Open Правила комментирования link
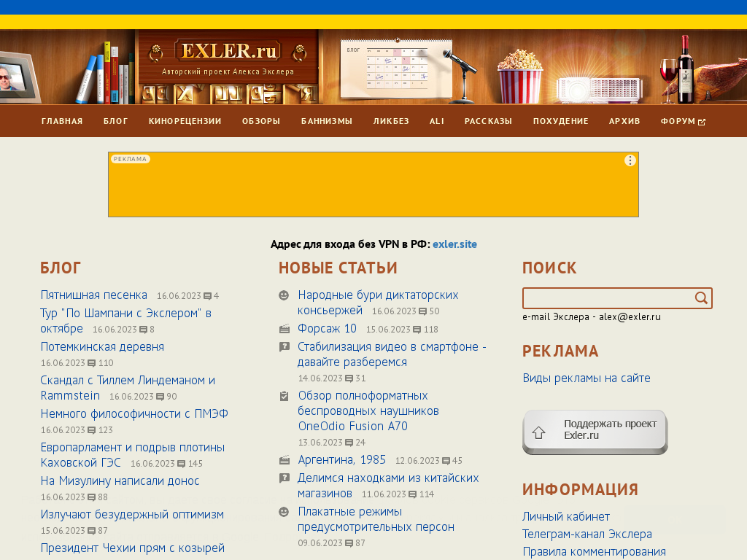Image resolution: width=747 pixels, height=560 pixels. (594, 552)
